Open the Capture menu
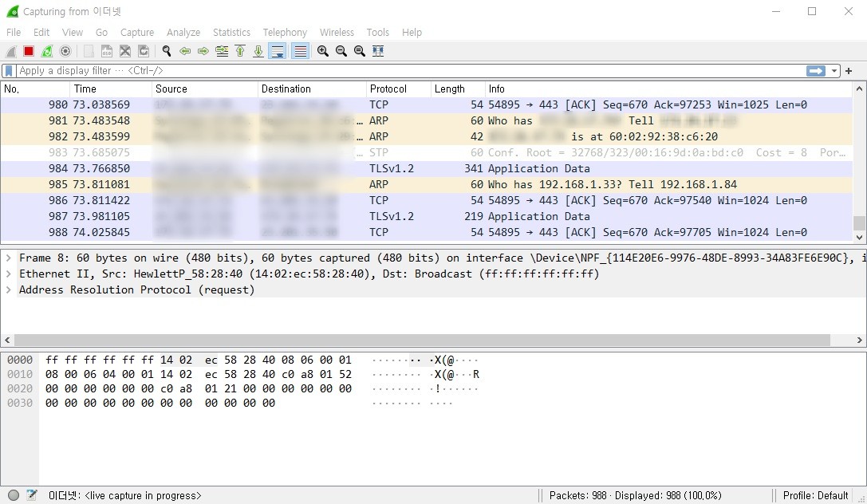Screen dimensions: 867x504 point(137,33)
